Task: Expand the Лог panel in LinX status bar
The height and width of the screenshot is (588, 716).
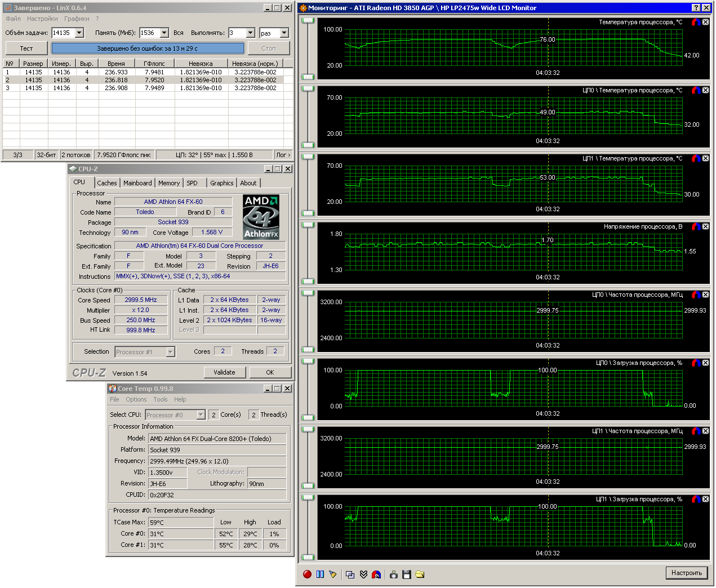Action: 283,155
